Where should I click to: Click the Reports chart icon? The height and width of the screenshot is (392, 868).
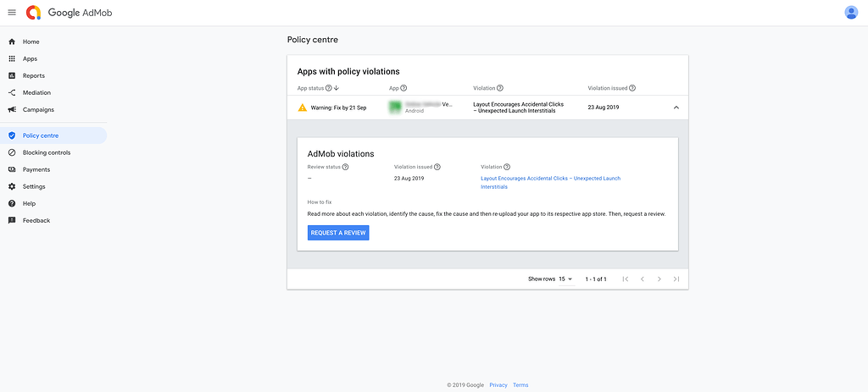pyautogui.click(x=12, y=75)
